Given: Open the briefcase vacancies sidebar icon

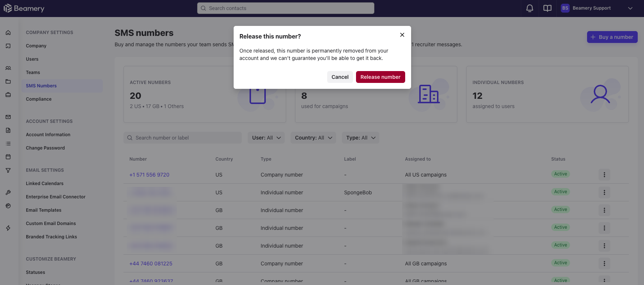Looking at the screenshot, I should pyautogui.click(x=8, y=95).
